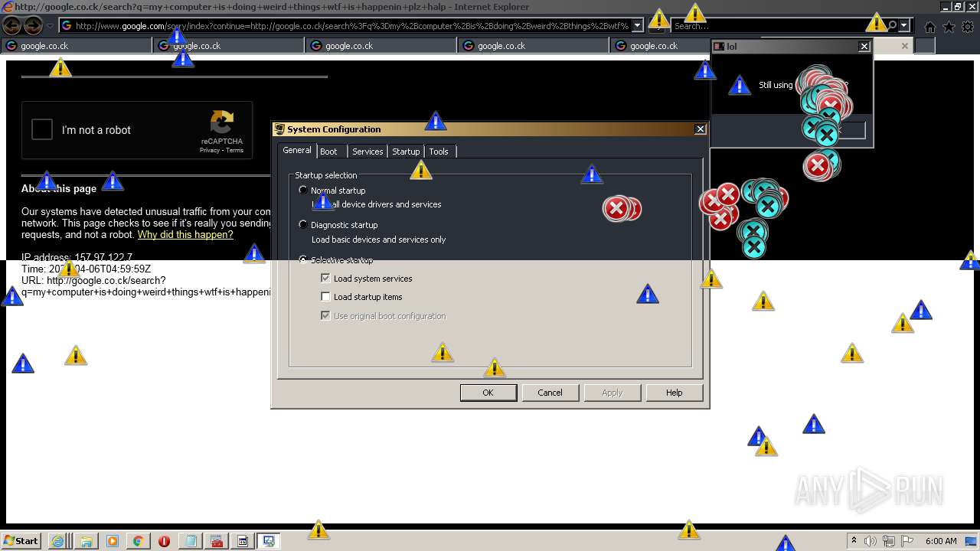980x551 pixels.
Task: Select the Diagnostic startup option
Action: click(x=303, y=225)
